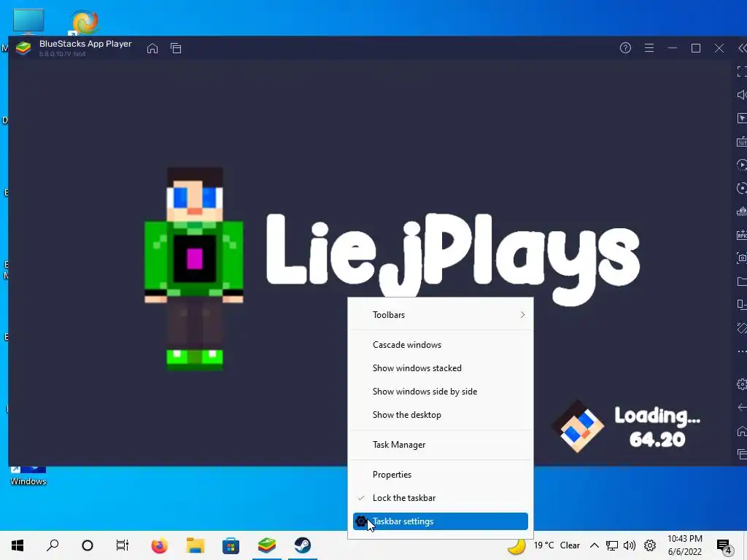The image size is (747, 560).
Task: Select the Windows desktop shortcut
Action: (28, 475)
